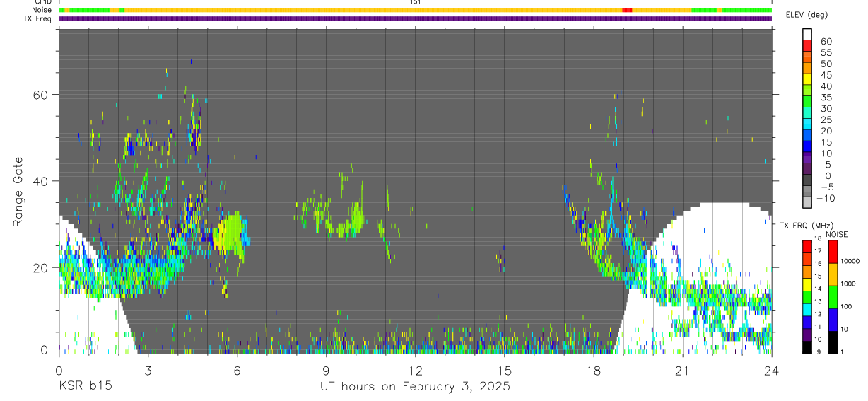Click the UT hours on February 3, 2025 title

[x=415, y=387]
